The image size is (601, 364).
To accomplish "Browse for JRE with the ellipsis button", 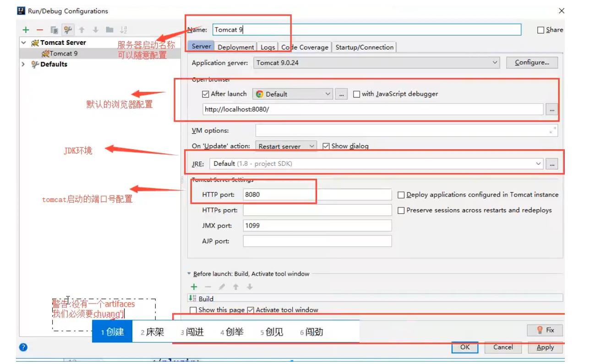I will (x=552, y=163).
